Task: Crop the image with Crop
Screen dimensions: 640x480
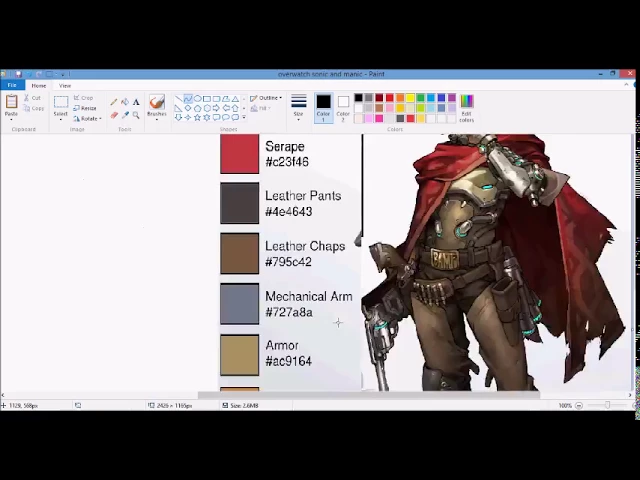Action: [86, 98]
